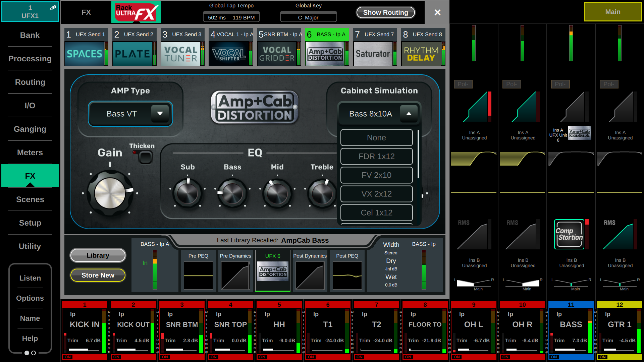The image size is (644, 362).
Task: Select the Vocal Shifter effect slot
Action: coord(229,54)
